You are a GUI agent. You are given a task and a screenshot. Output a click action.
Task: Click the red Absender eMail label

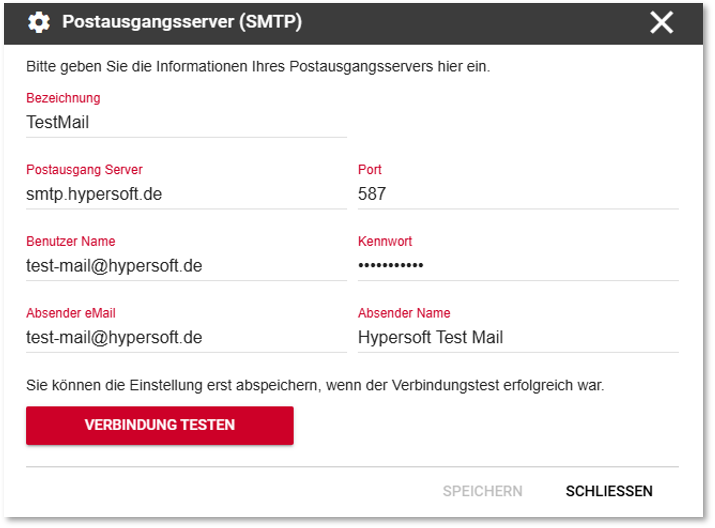tap(71, 313)
